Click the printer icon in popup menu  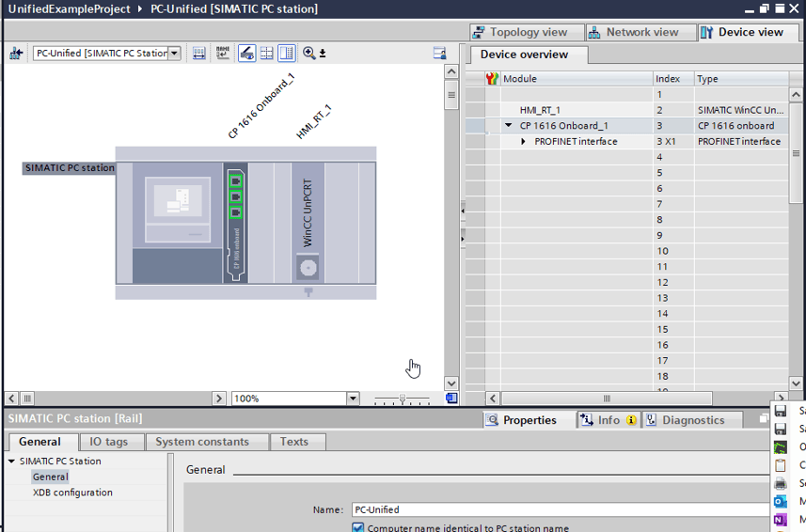pyautogui.click(x=781, y=483)
